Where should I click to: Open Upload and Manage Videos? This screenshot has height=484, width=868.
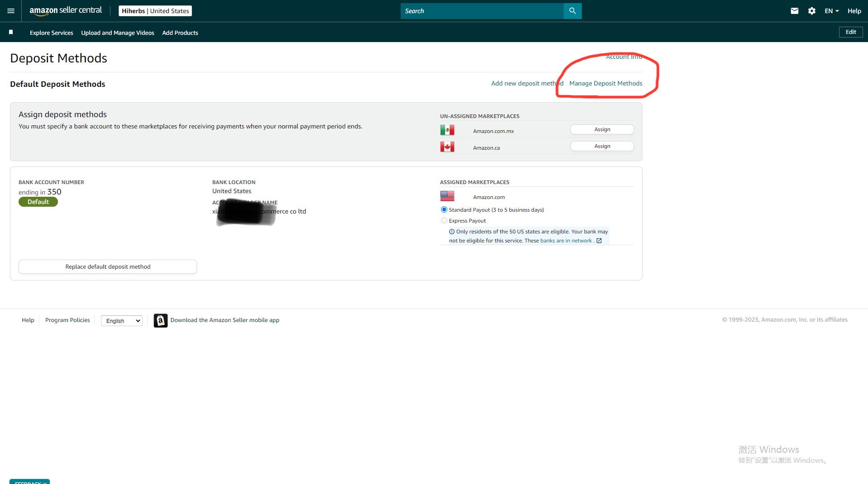click(118, 33)
